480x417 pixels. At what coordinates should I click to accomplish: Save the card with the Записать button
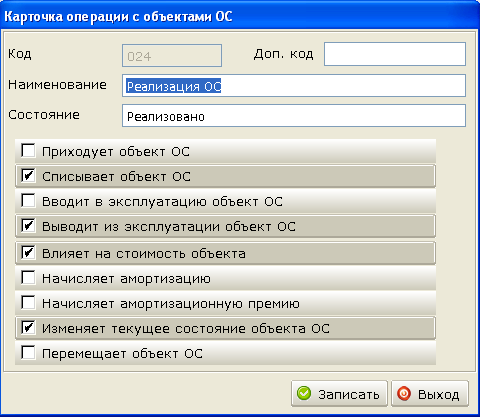(339, 394)
